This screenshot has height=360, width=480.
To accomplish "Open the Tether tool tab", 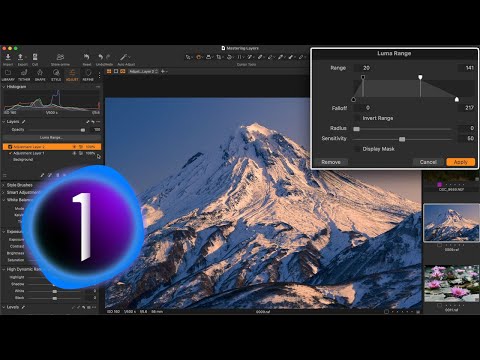I will (24, 75).
